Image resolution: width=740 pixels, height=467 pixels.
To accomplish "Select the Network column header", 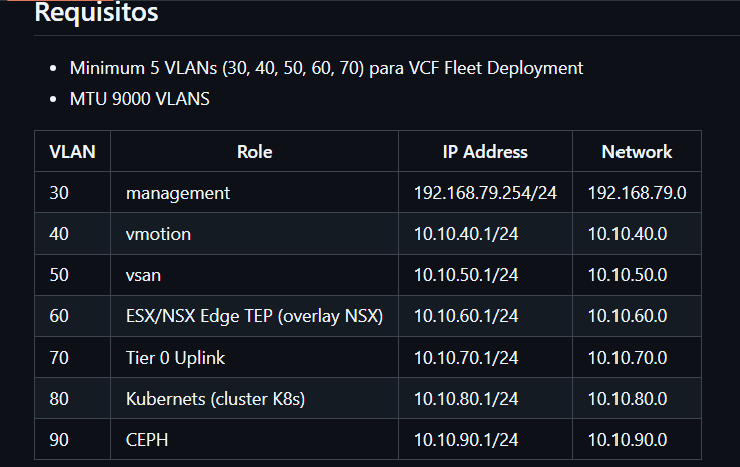I will tap(636, 152).
